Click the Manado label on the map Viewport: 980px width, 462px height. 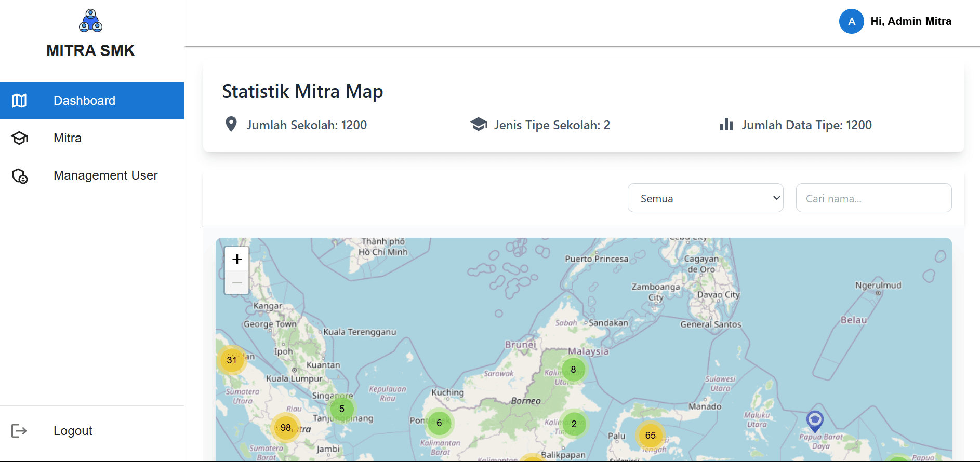tap(705, 406)
